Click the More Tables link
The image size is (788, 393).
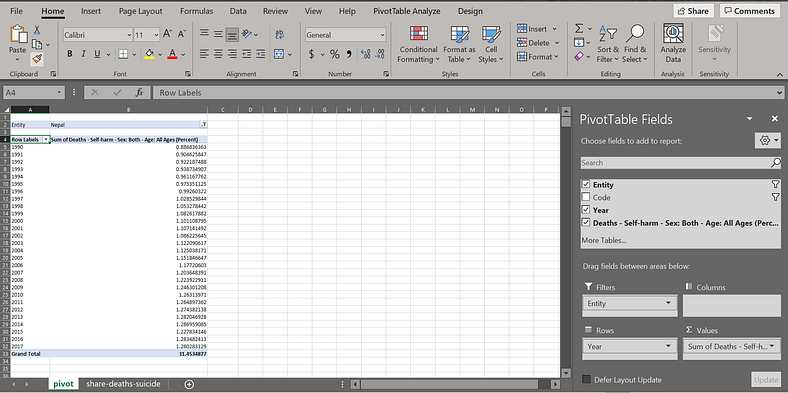pyautogui.click(x=604, y=240)
